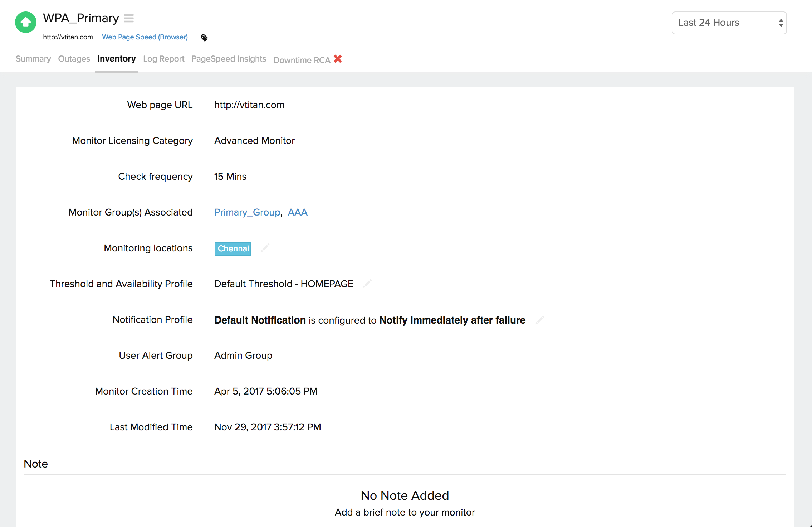Switch to the Log Report tab
Viewport: 812px width, 527px height.
163,59
